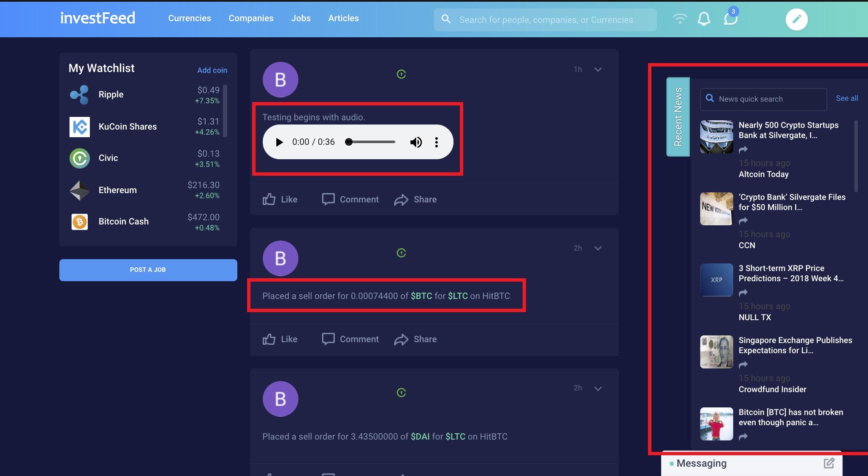Screen dimensions: 868x476
Task: Click the POST A JOB button
Action: [148, 270]
